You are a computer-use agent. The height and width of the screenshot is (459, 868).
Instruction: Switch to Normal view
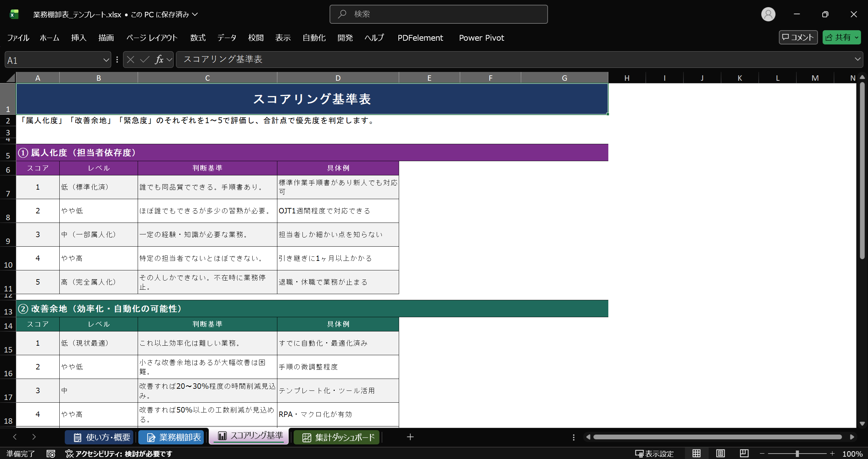click(696, 453)
